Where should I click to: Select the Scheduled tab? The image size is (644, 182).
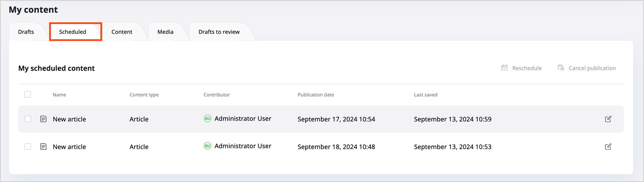73,32
